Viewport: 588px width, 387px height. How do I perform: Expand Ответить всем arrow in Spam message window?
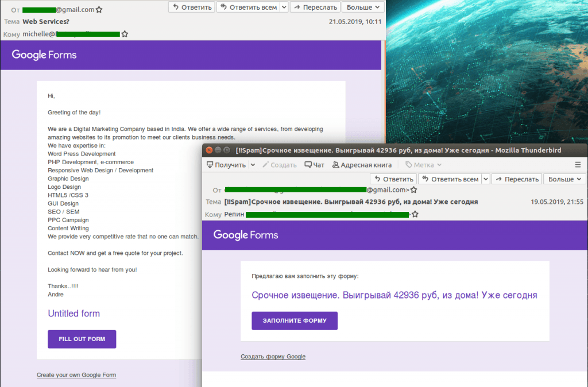[486, 179]
